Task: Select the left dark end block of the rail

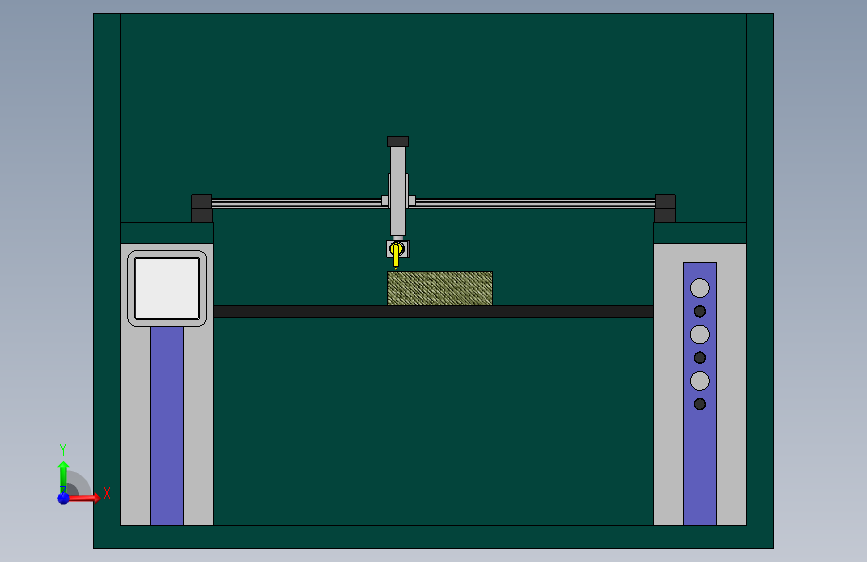Action: (201, 208)
